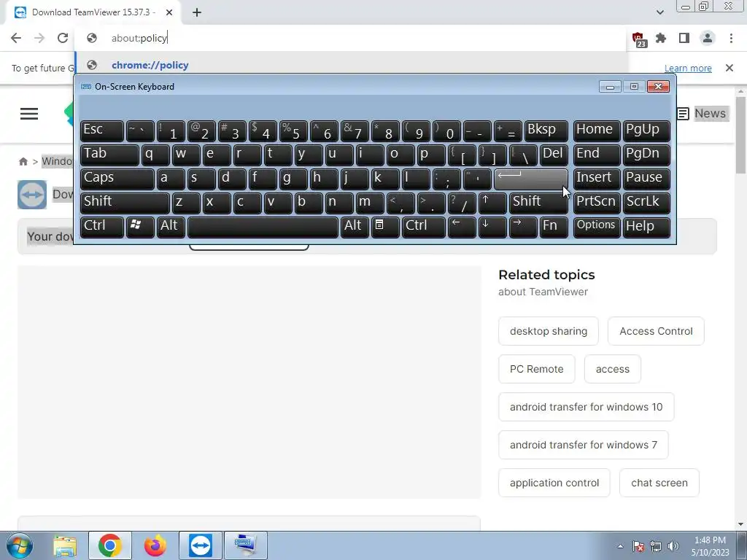Image resolution: width=747 pixels, height=560 pixels.
Task: Hit the space bar on keyboard
Action: tap(263, 227)
